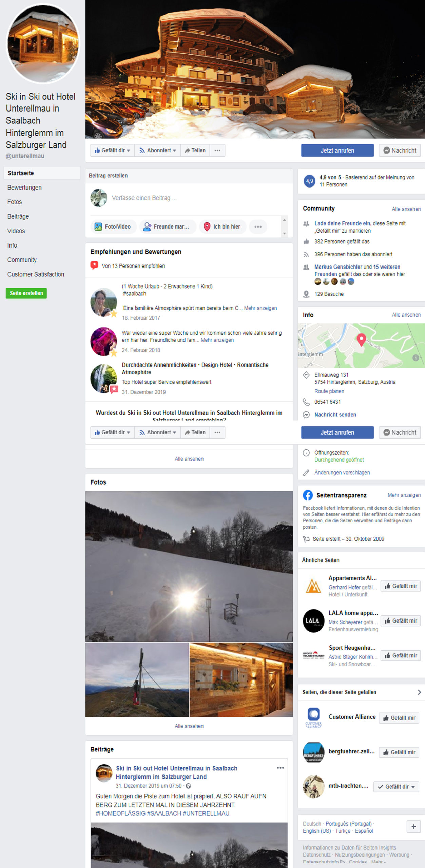Click the Freunde mar... tag friends button
The height and width of the screenshot is (868, 425).
click(168, 226)
